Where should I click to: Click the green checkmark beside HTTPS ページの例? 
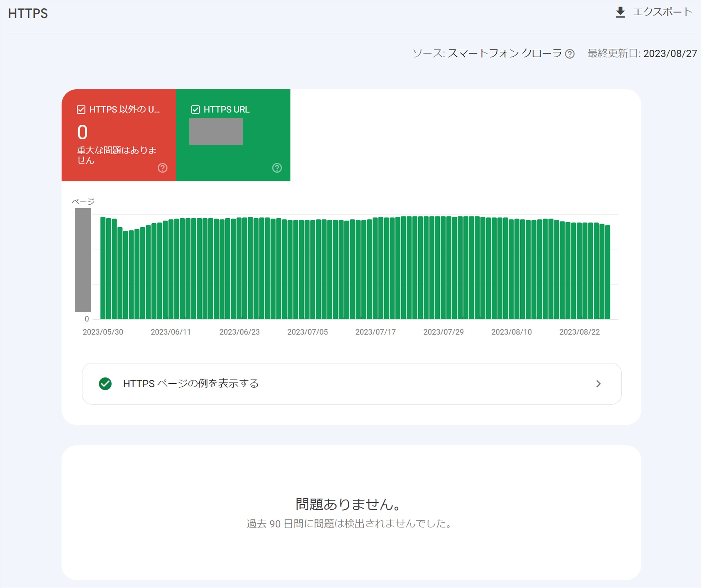105,384
